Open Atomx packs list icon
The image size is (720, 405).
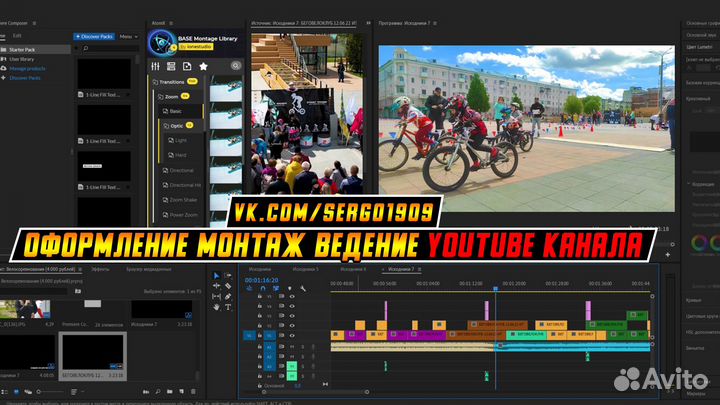[x=171, y=67]
